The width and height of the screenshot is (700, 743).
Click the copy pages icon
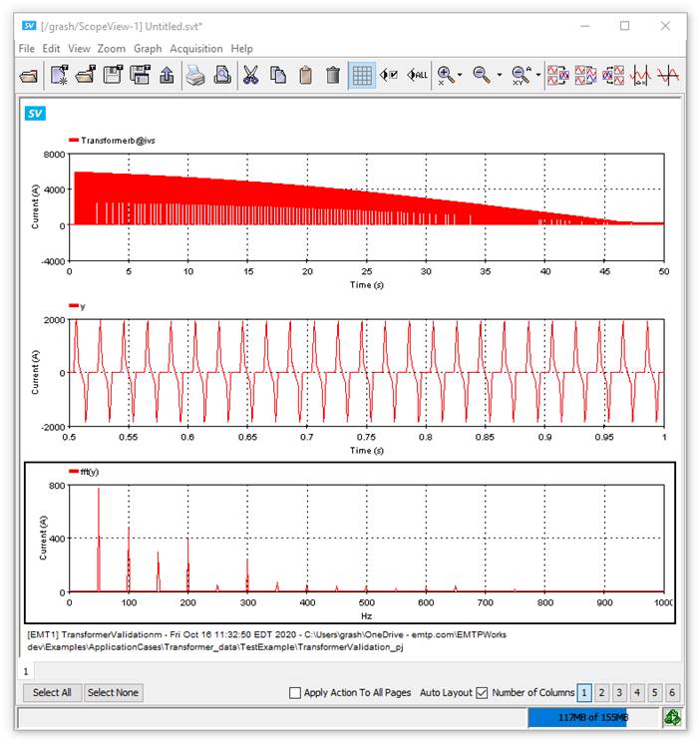pyautogui.click(x=278, y=75)
